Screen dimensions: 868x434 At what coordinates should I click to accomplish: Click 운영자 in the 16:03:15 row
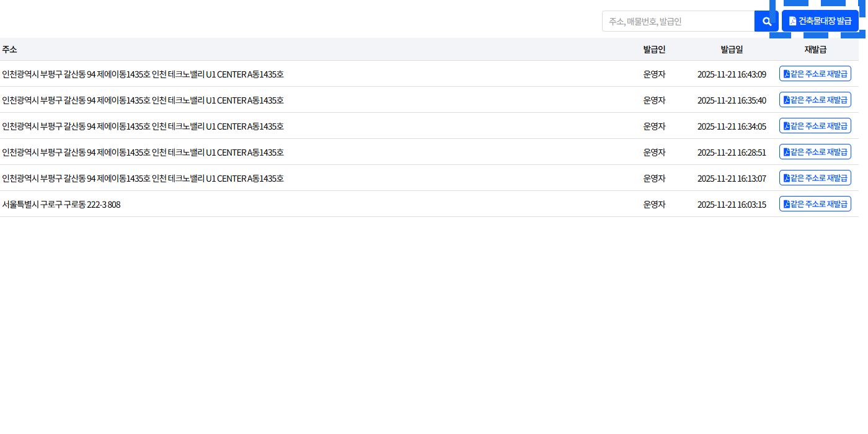654,205
